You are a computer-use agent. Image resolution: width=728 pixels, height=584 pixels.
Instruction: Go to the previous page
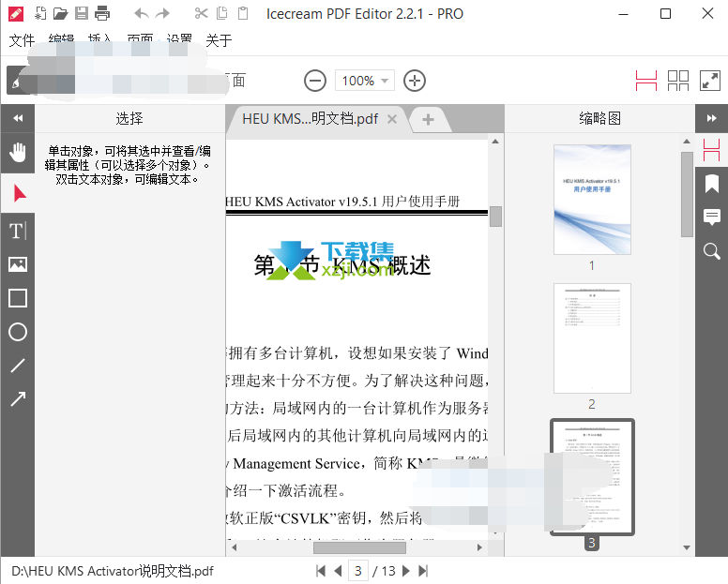pyautogui.click(x=338, y=571)
